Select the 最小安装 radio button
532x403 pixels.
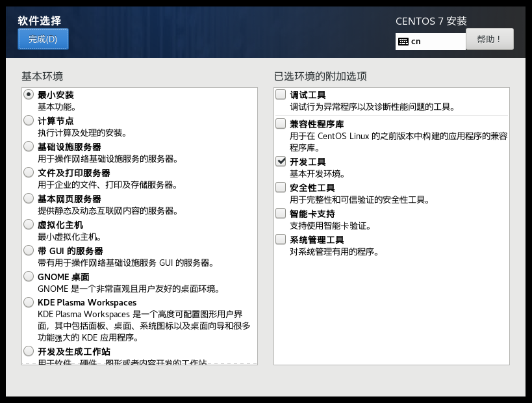click(29, 94)
